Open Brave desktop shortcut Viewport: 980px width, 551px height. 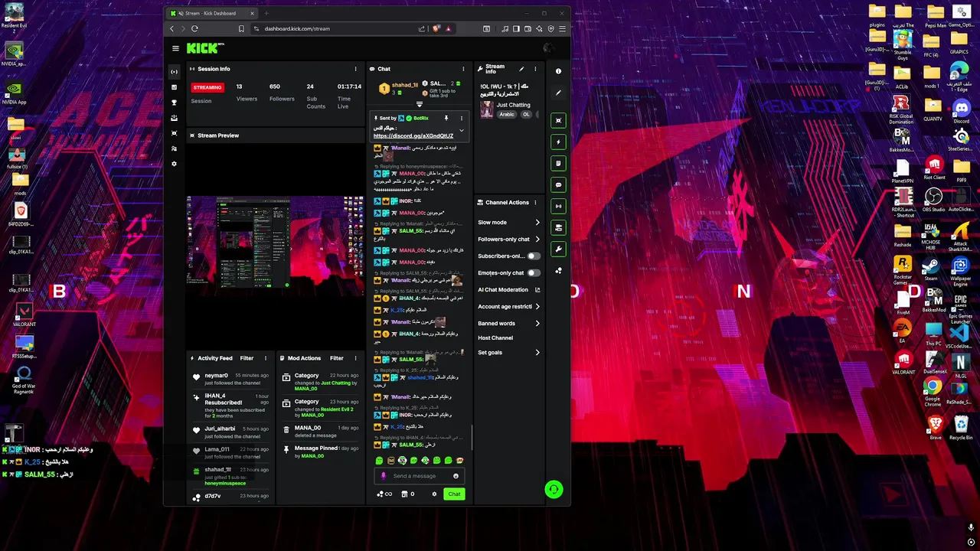coord(934,427)
